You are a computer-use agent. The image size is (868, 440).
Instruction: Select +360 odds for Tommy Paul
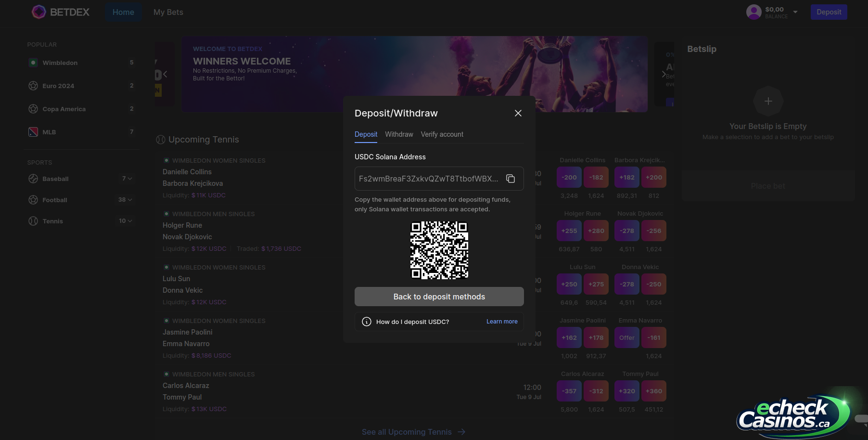point(654,391)
